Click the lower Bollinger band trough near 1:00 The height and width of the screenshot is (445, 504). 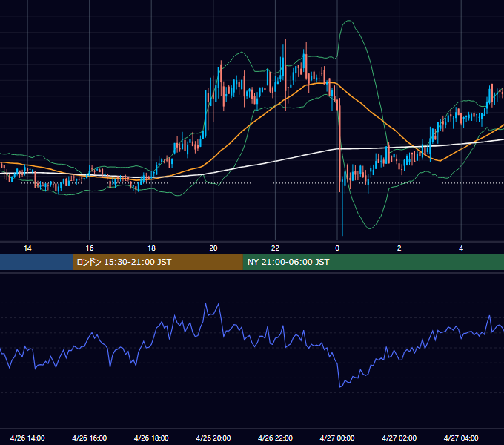pyautogui.click(x=370, y=228)
